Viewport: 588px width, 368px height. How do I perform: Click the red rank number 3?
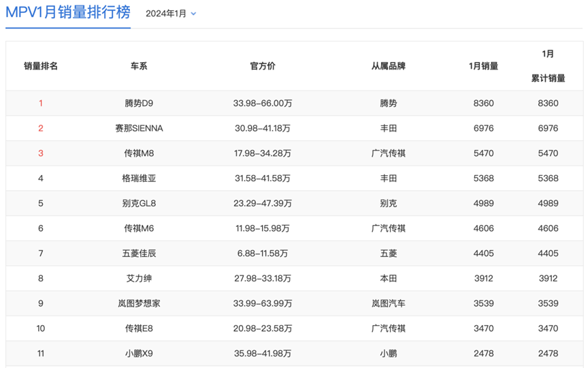[x=41, y=153]
